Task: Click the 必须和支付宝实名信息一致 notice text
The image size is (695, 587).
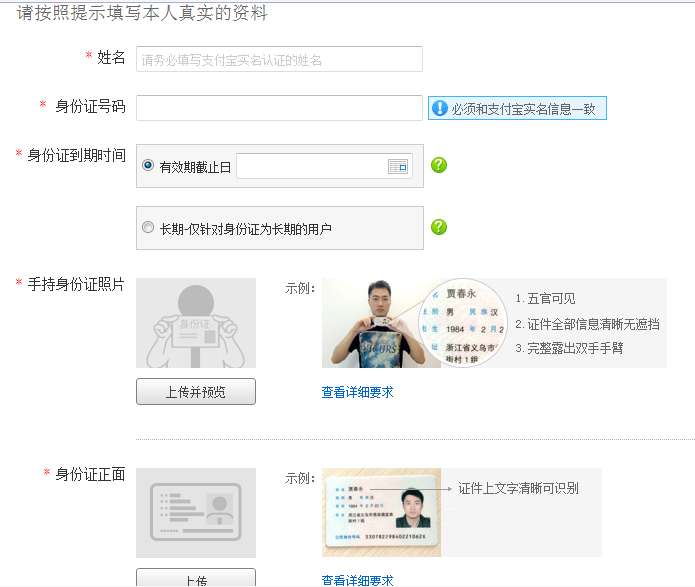Action: pyautogui.click(x=523, y=109)
